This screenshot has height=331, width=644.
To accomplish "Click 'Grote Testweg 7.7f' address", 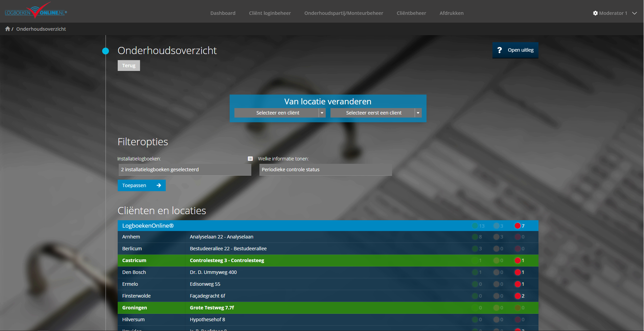I will tap(212, 308).
